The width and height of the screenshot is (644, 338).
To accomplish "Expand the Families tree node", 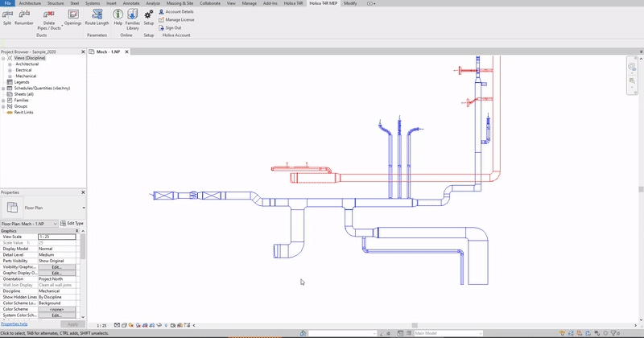I will coord(3,100).
